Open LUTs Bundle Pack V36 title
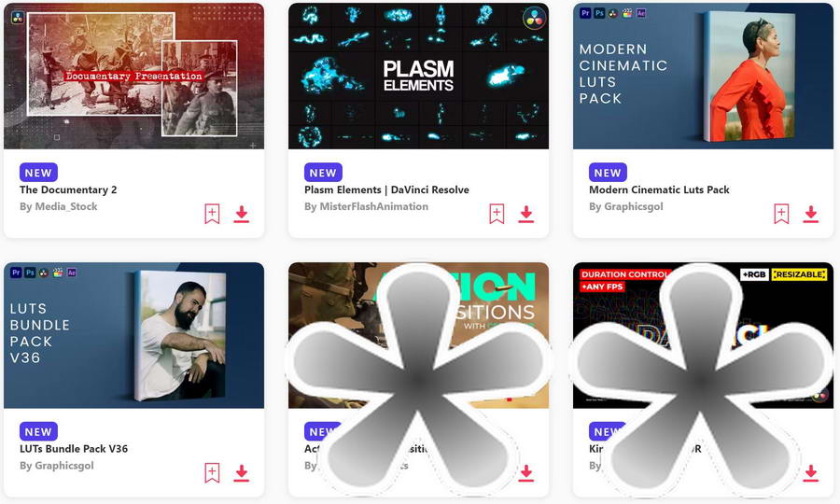Image resolution: width=840 pixels, height=504 pixels. click(74, 449)
